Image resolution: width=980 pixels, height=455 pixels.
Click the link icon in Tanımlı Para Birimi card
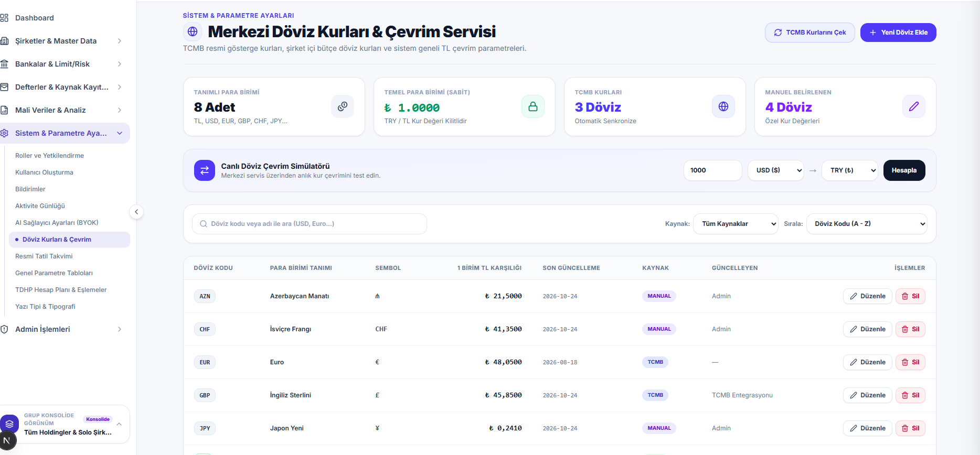click(343, 106)
